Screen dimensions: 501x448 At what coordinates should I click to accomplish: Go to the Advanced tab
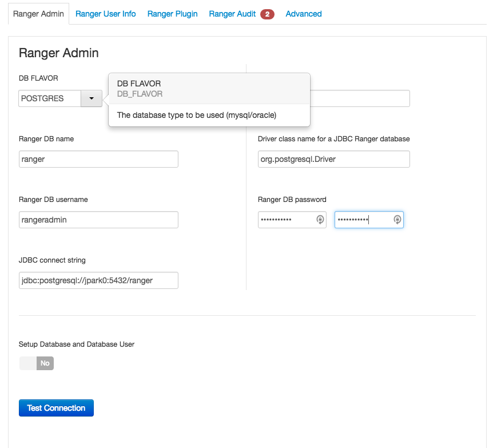[x=303, y=14]
